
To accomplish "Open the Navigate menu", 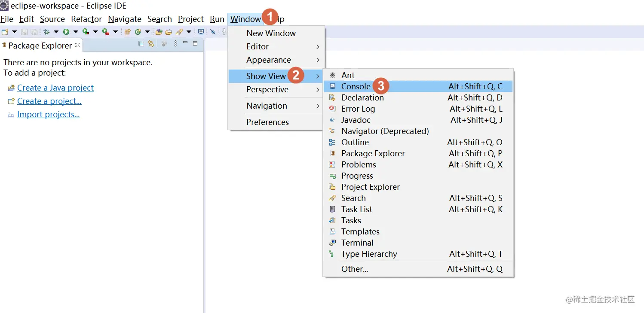I will click(125, 19).
